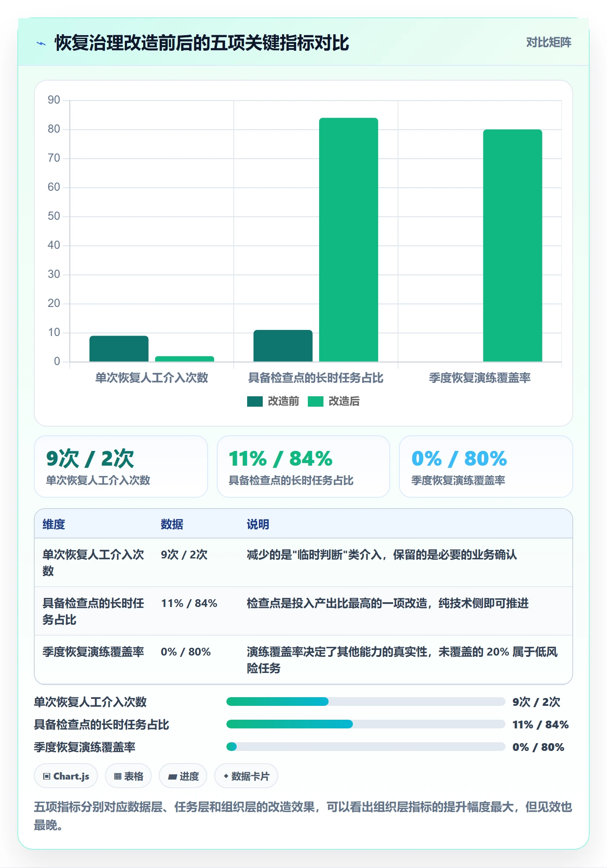
Task: Click the 改造后 bar for 季度恢复演练覆盖率
Action: (512, 245)
